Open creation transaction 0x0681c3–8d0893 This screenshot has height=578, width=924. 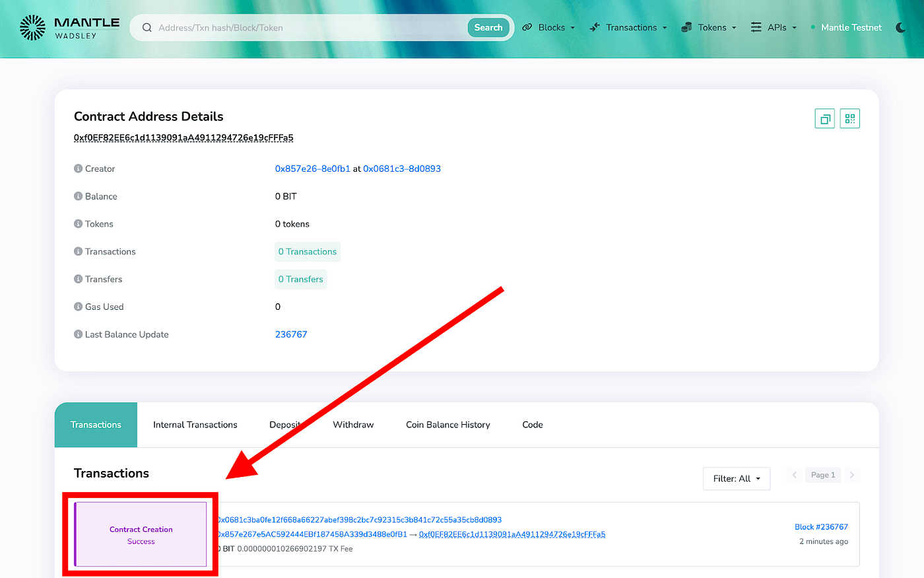[402, 168]
